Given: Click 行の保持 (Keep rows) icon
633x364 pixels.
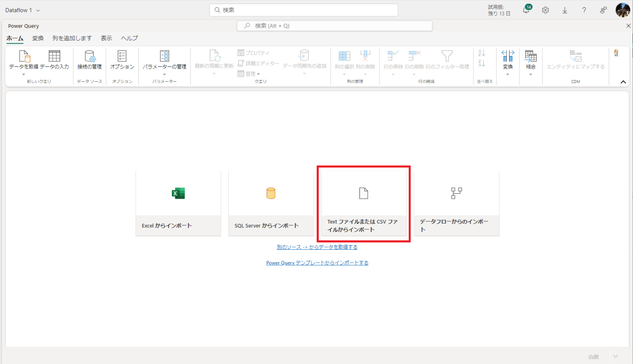Looking at the screenshot, I should (393, 56).
